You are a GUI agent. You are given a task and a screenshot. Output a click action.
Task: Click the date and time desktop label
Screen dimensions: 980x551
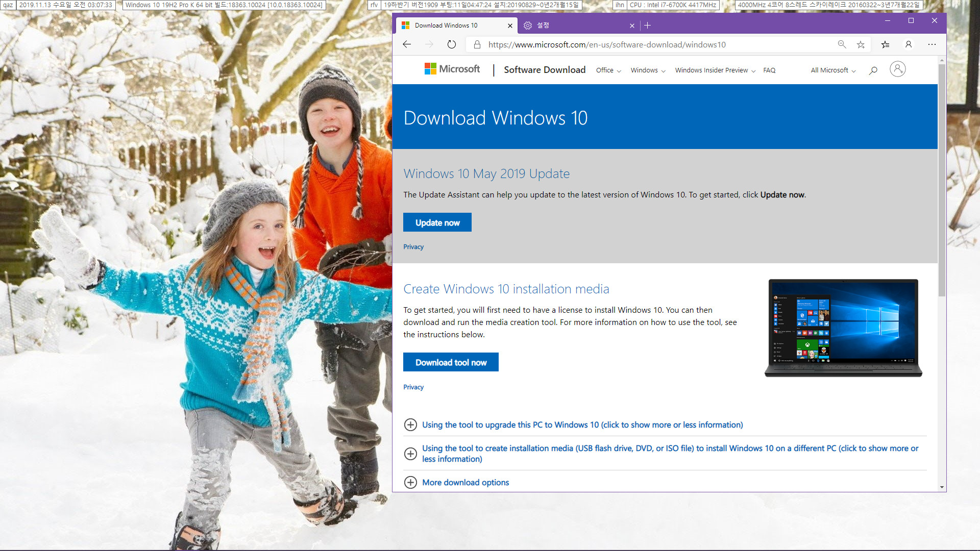click(x=65, y=5)
